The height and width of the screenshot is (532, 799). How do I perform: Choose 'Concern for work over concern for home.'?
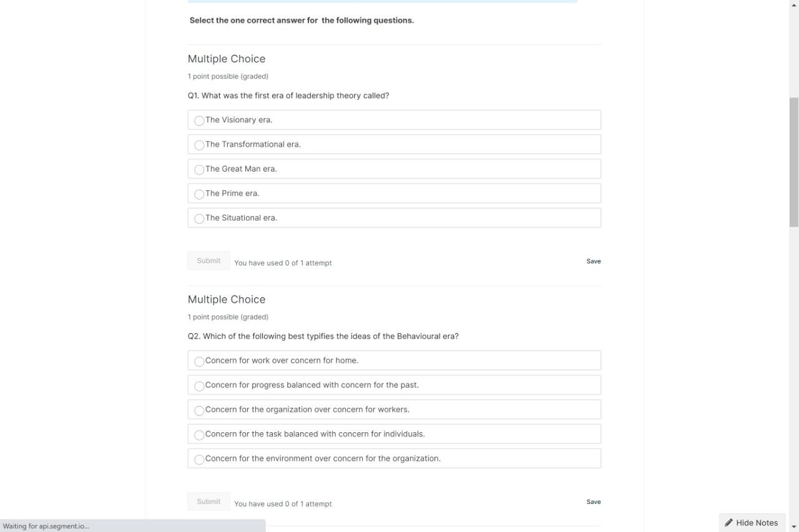pos(199,361)
